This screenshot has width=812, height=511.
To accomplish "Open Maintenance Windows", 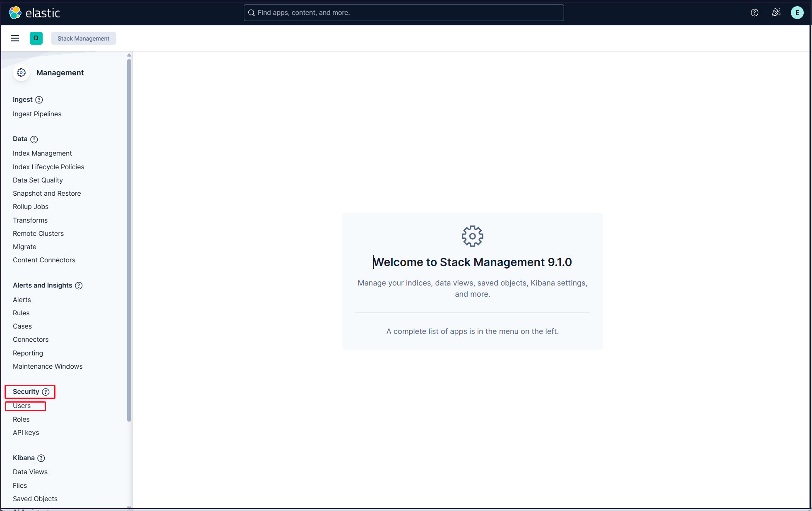I will click(x=48, y=366).
